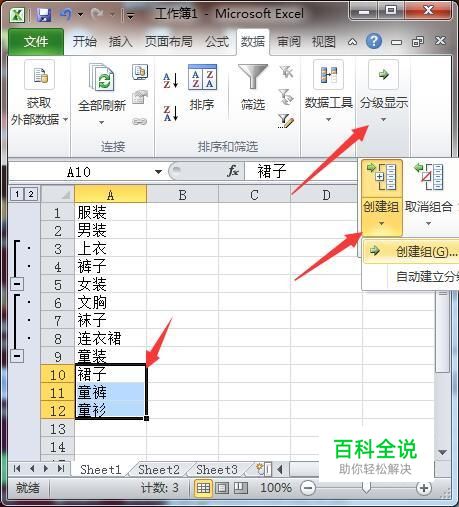Collapse the group at row 9
The height and width of the screenshot is (507, 459).
pos(17,356)
